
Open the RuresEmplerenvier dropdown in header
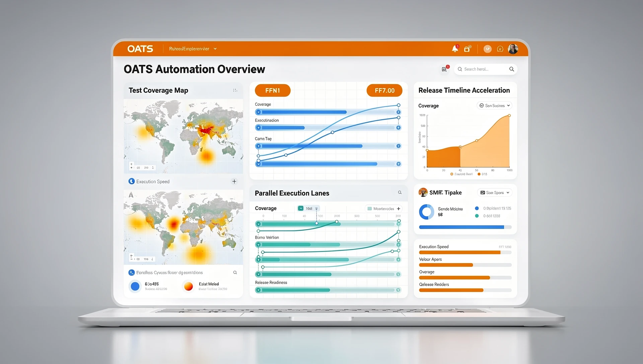pos(193,49)
